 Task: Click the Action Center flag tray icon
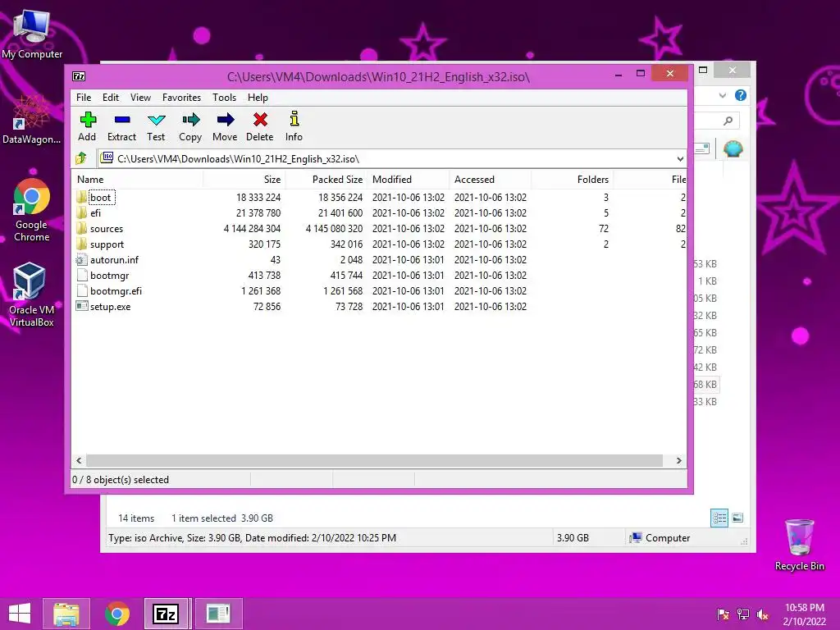point(724,614)
